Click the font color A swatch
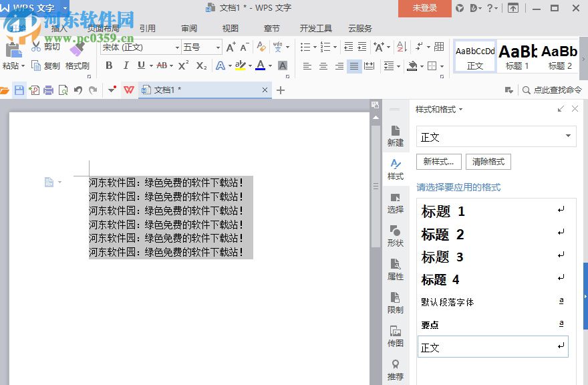 pyautogui.click(x=260, y=66)
